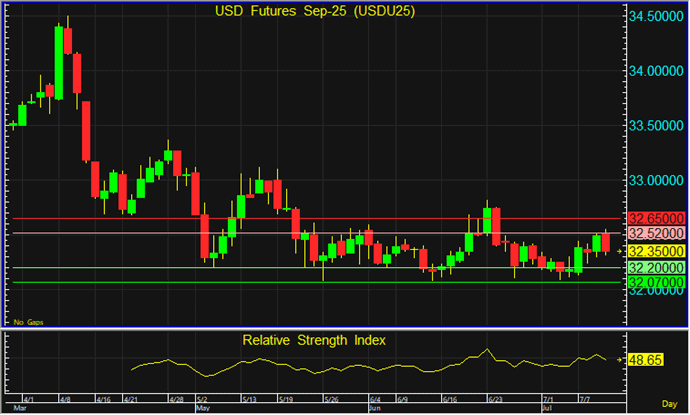Click the Relative Strength Index title

coord(315,340)
